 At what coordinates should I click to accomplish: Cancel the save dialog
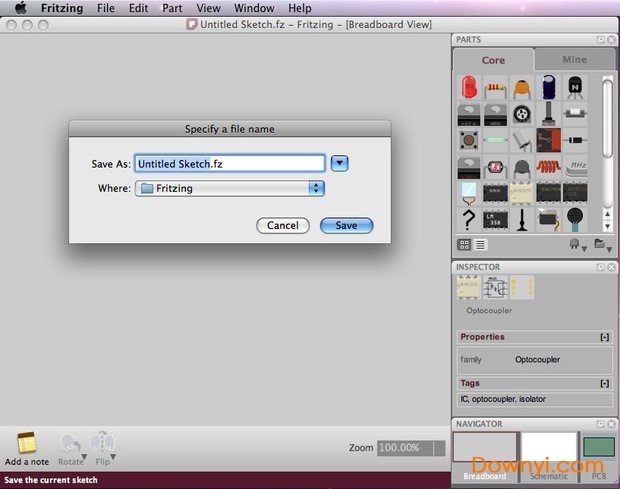tap(282, 226)
